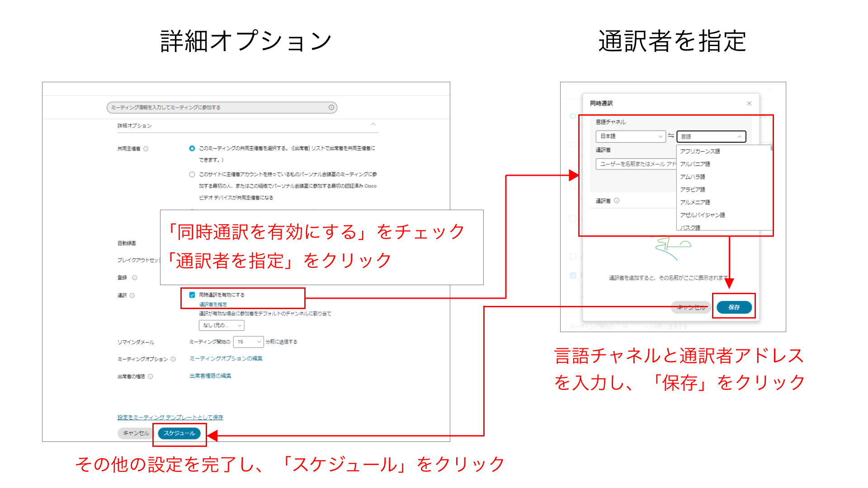Image resolution: width=868 pixels, height=488 pixels.
Task: Open reminder minutes dropdown showing 15
Action: [x=248, y=342]
